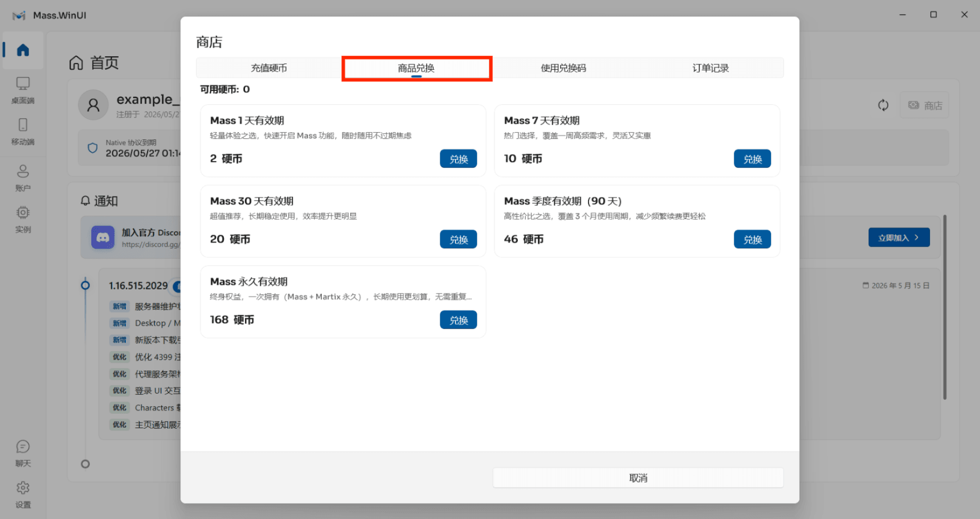Click the 可用硬币: 0 balance text
This screenshot has width=980, height=519.
coord(225,89)
